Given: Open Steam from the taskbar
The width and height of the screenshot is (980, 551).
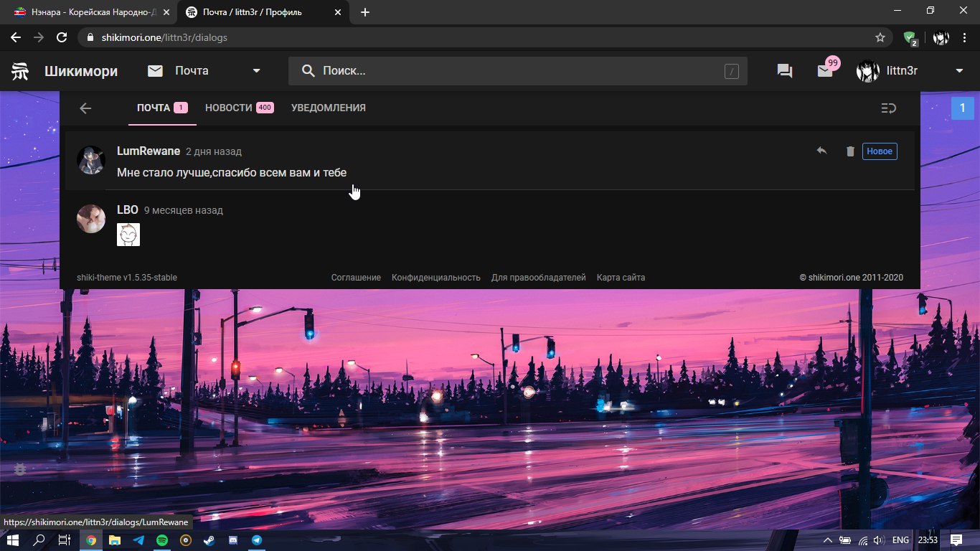Looking at the screenshot, I should coord(209,540).
